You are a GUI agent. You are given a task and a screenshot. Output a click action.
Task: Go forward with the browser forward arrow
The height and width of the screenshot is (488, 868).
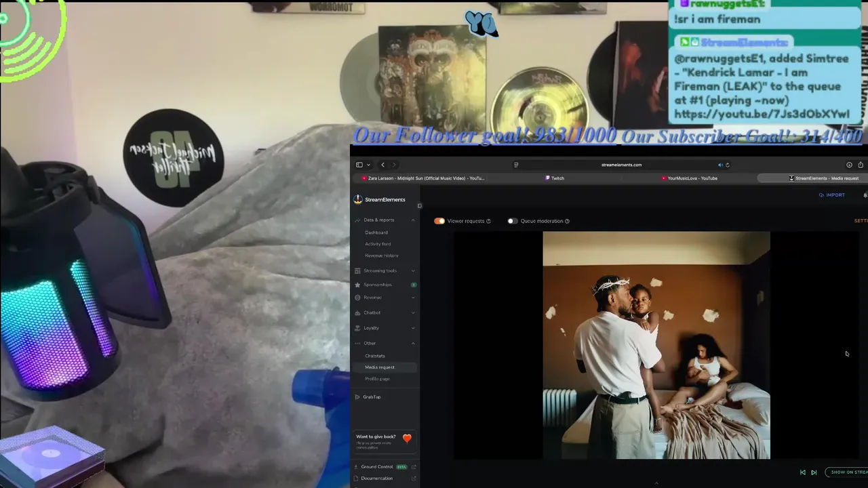click(393, 165)
